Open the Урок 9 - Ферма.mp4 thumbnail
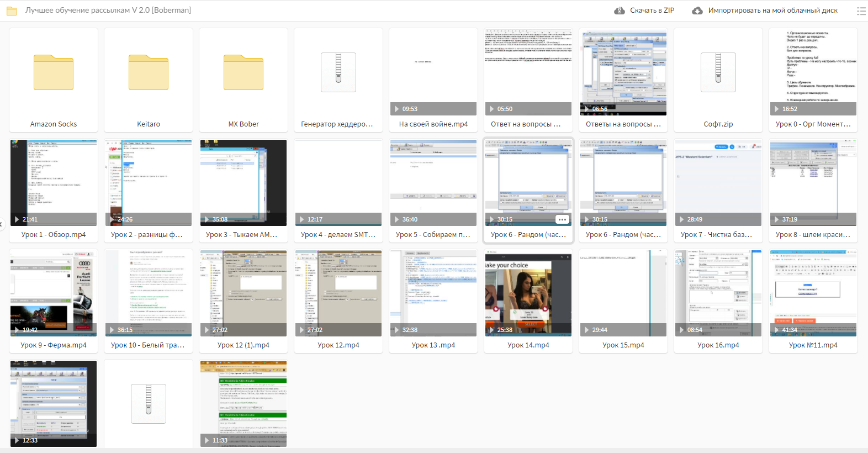Viewport: 868px width, 453px height. pyautogui.click(x=54, y=293)
